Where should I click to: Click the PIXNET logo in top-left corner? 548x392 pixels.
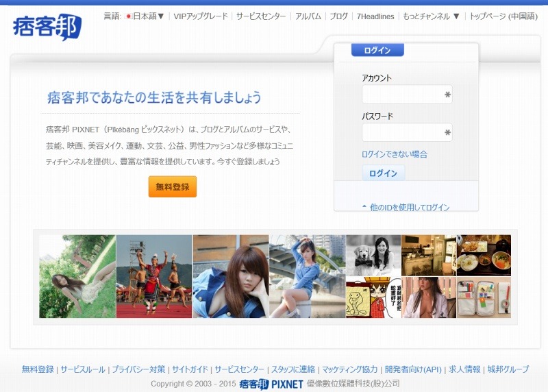pos(46,27)
